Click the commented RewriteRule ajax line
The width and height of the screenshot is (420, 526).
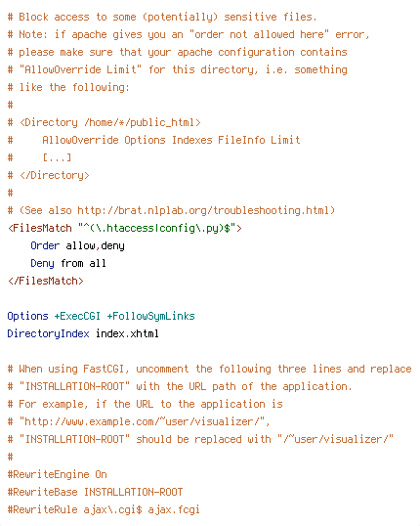(x=104, y=510)
